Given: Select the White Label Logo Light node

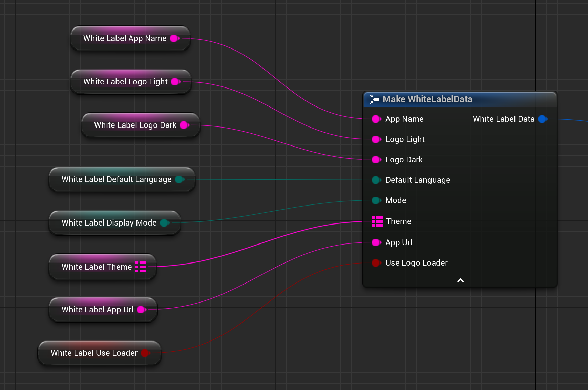Looking at the screenshot, I should click(125, 82).
